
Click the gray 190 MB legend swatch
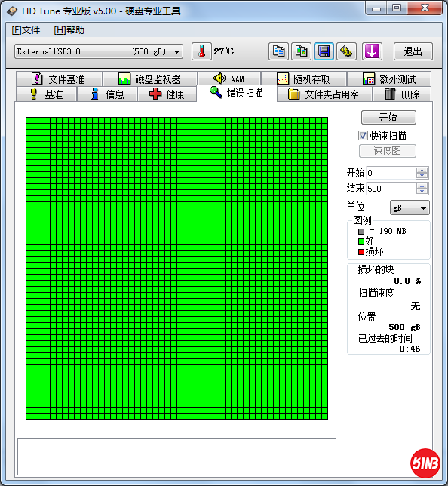coord(361,232)
